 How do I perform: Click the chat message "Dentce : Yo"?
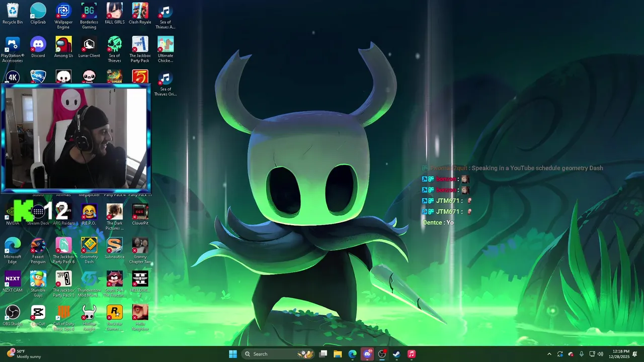tap(438, 223)
